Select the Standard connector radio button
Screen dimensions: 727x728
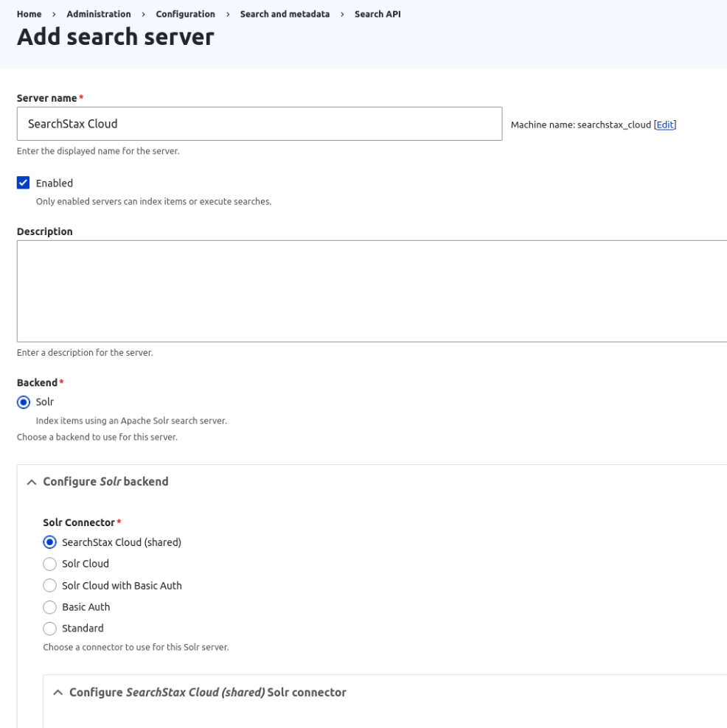(50, 629)
